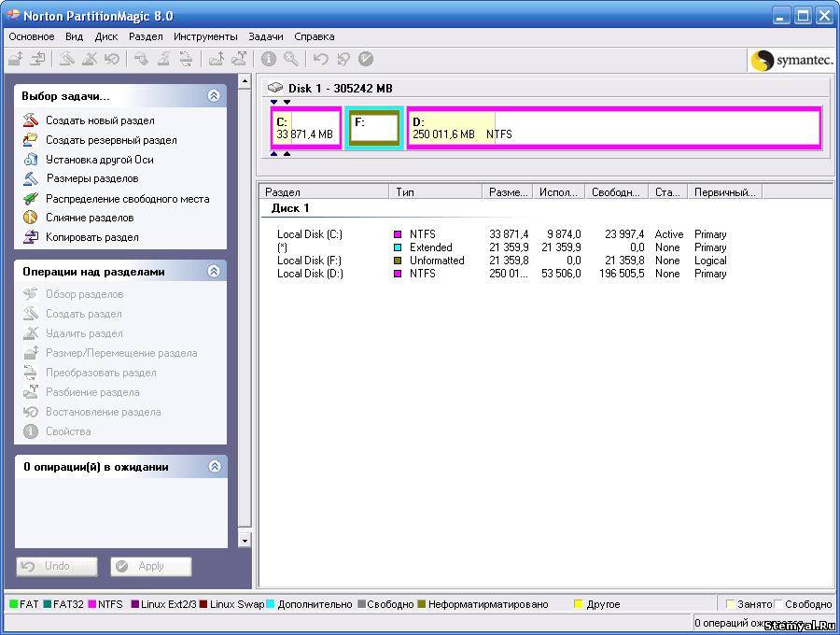Click the Browse magnifier toolbar icon
Image resolution: width=840 pixels, height=635 pixels.
[x=291, y=59]
